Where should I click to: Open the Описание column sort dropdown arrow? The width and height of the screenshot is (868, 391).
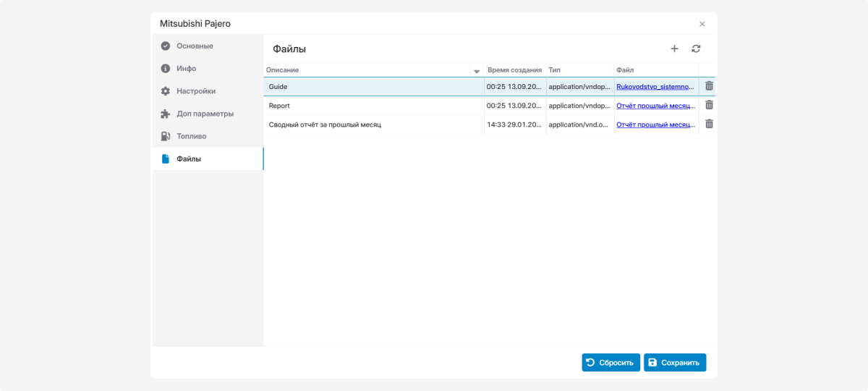476,71
